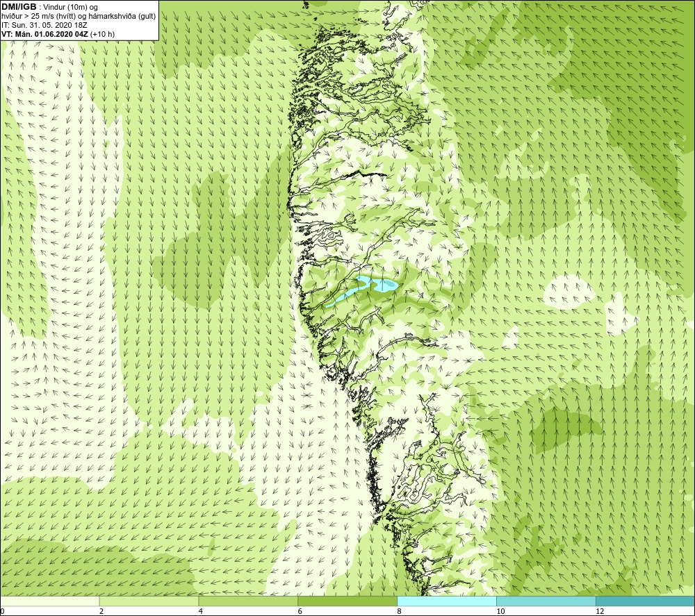This screenshot has height=616, width=695.
Task: Click the 8–10 m/s light cyan swatch
Action: 447,601
